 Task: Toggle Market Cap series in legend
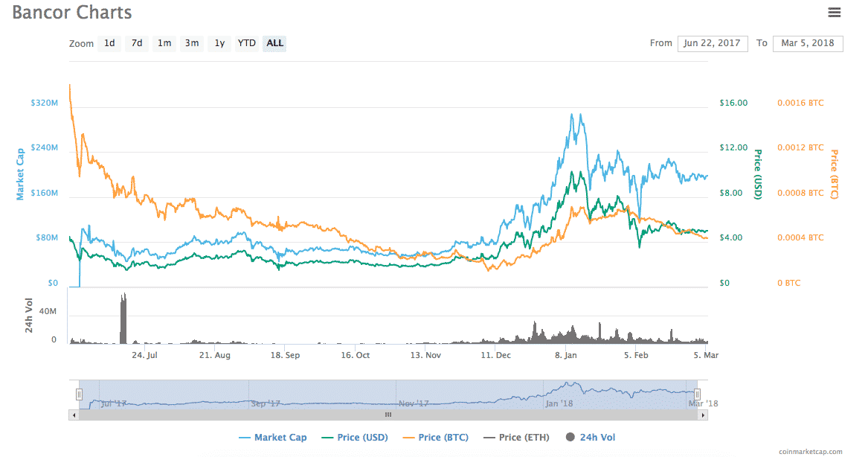coord(272,438)
